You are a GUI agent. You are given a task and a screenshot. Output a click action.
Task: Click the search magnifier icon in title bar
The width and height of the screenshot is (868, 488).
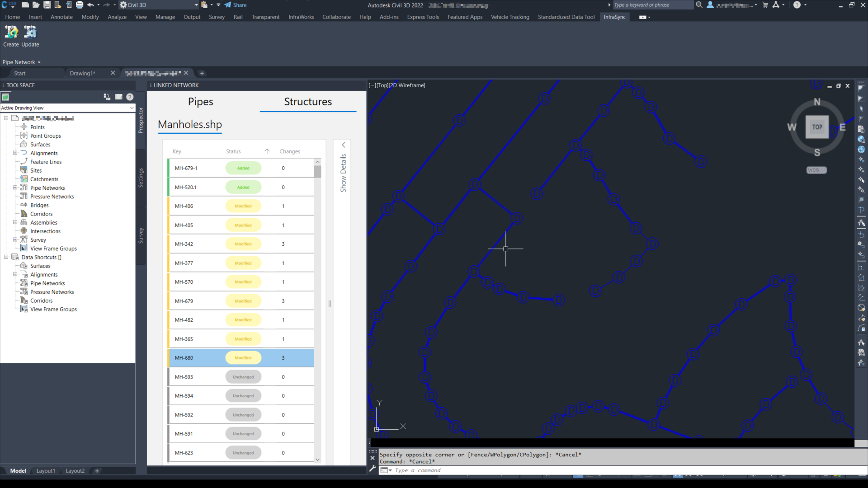tap(699, 5)
